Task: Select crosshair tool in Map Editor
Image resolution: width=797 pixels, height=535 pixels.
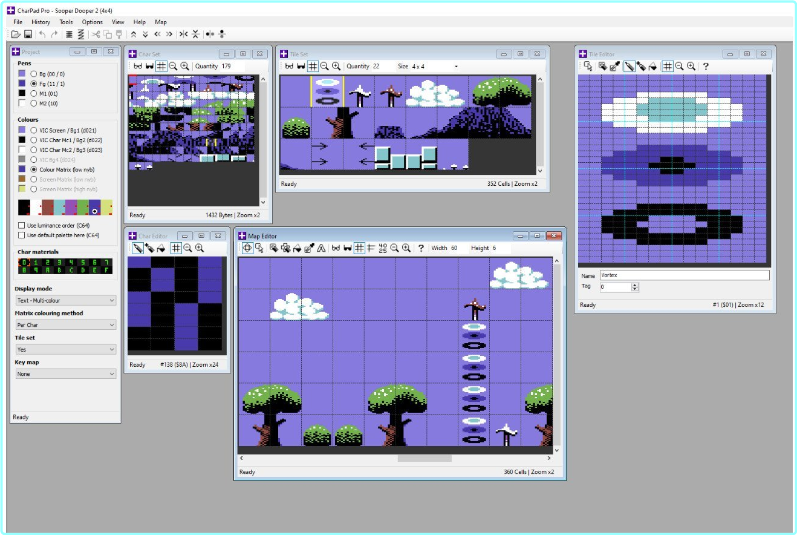Action: (x=247, y=248)
